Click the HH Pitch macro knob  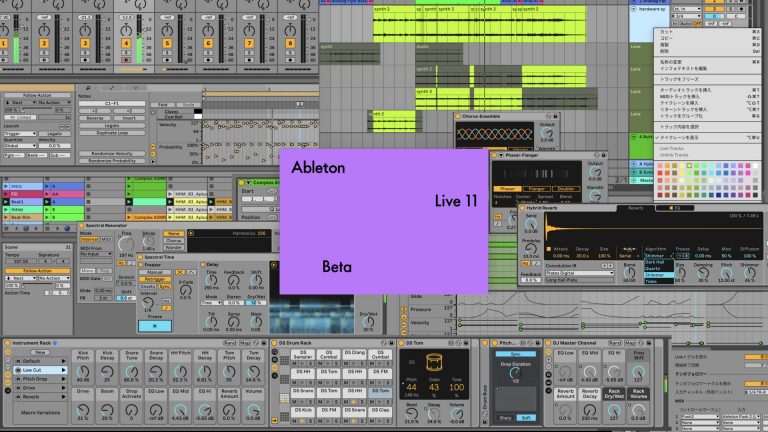point(180,371)
